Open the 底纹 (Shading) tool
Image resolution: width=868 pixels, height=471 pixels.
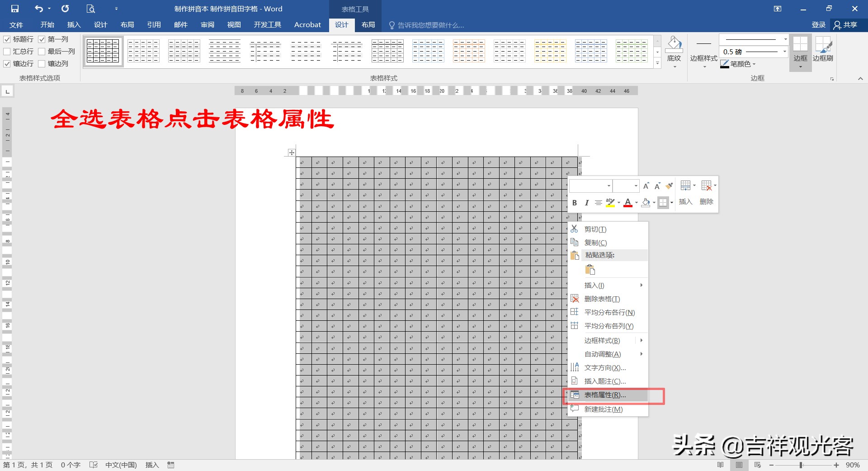point(674,51)
